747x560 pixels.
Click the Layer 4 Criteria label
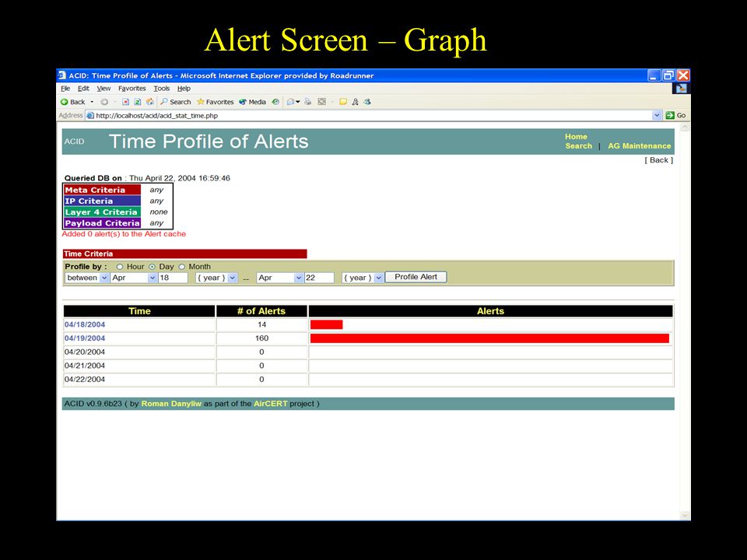(x=103, y=212)
